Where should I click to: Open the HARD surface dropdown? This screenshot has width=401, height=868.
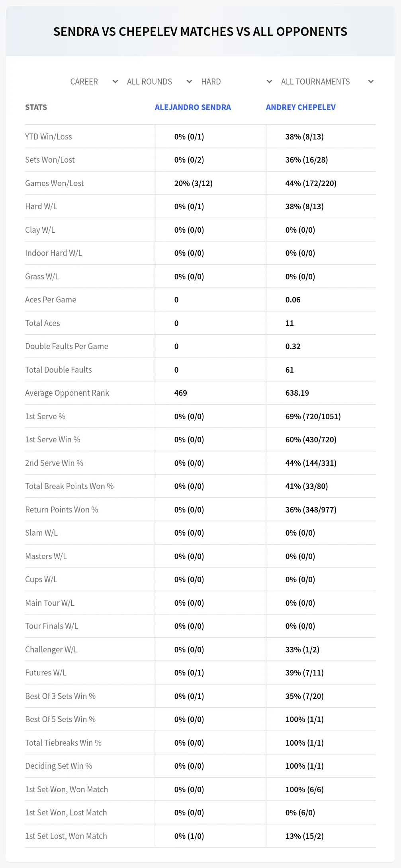tap(237, 82)
